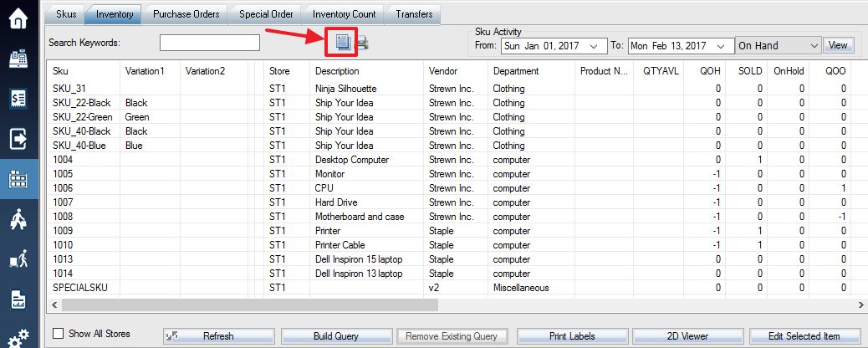Select the dollar receipt sidebar icon
This screenshot has width=868, height=348.
(19, 99)
